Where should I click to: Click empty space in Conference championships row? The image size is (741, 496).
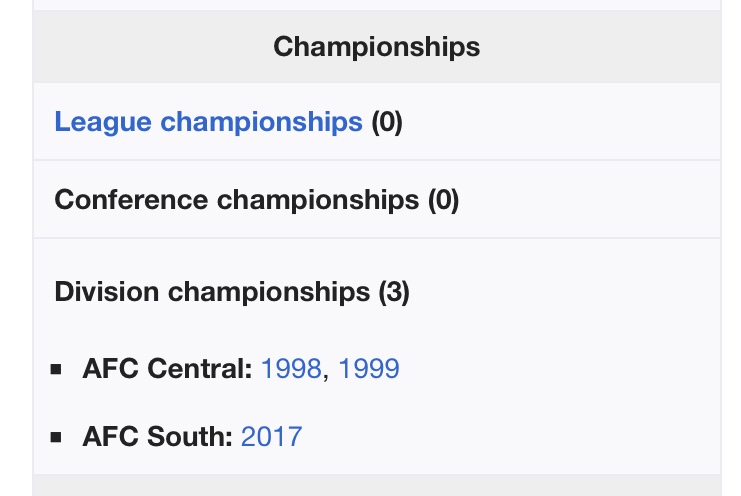tap(586, 200)
